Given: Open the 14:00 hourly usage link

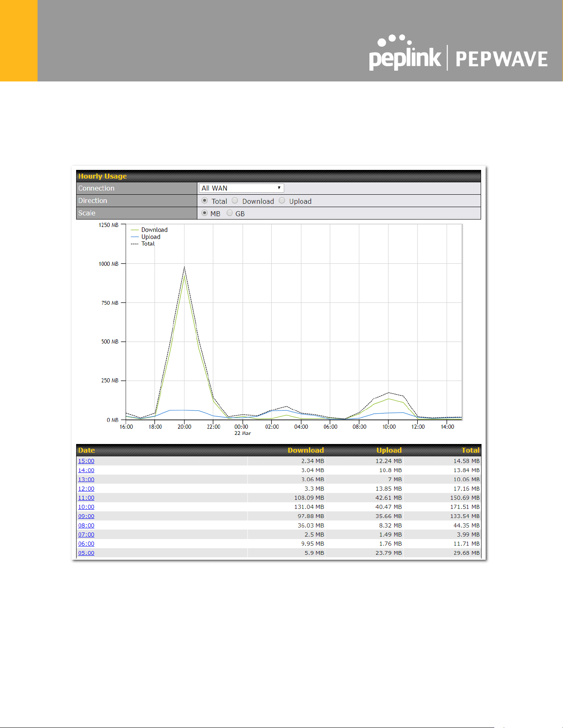Looking at the screenshot, I should coord(86,470).
